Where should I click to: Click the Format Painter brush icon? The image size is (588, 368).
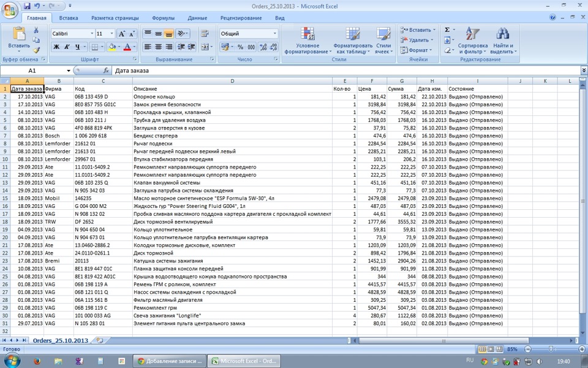(37, 50)
